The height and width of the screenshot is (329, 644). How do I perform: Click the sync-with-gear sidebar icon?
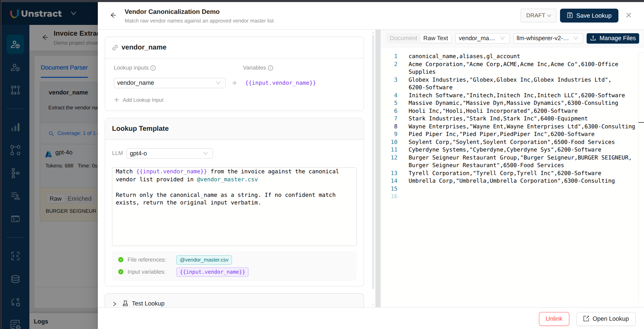click(15, 302)
